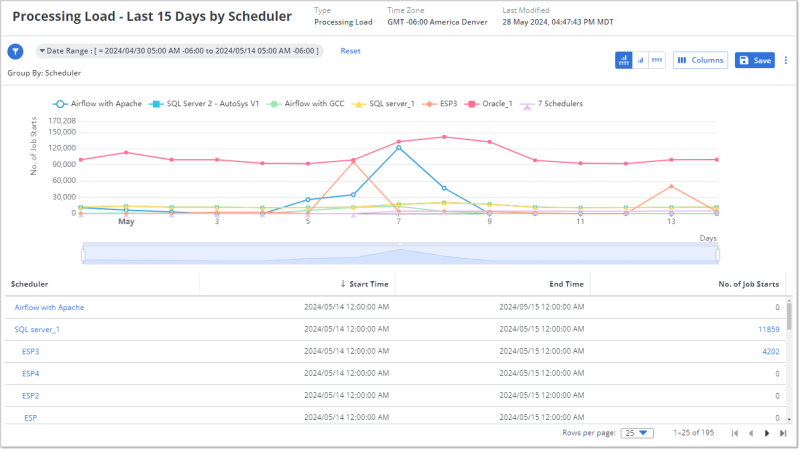Switch to the table-only view icon
Screen dimensions: 800x450
point(657,60)
